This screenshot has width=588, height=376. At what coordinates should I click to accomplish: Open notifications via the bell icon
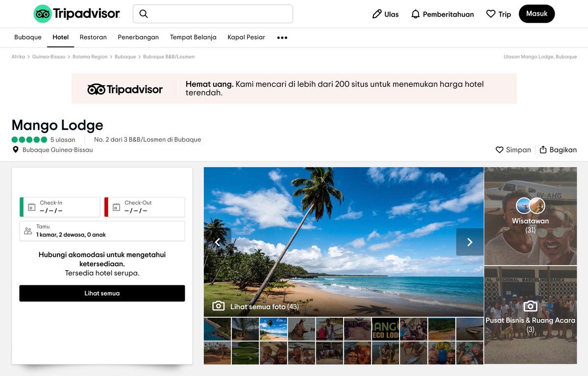pyautogui.click(x=416, y=14)
